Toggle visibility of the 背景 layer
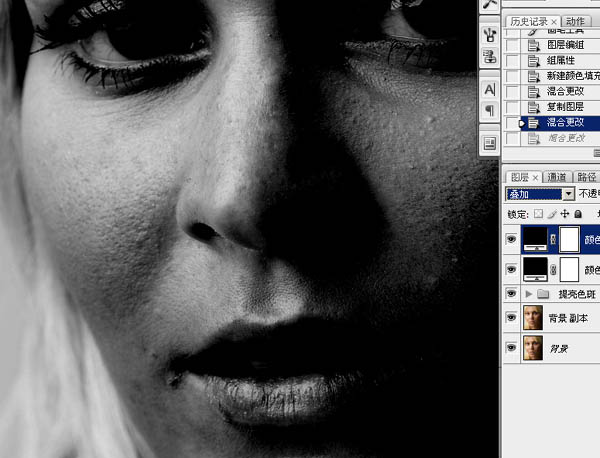 511,348
